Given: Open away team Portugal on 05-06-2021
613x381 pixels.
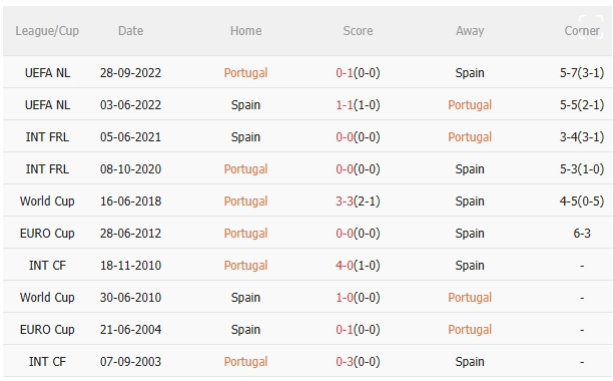Looking at the screenshot, I should coord(470,137).
